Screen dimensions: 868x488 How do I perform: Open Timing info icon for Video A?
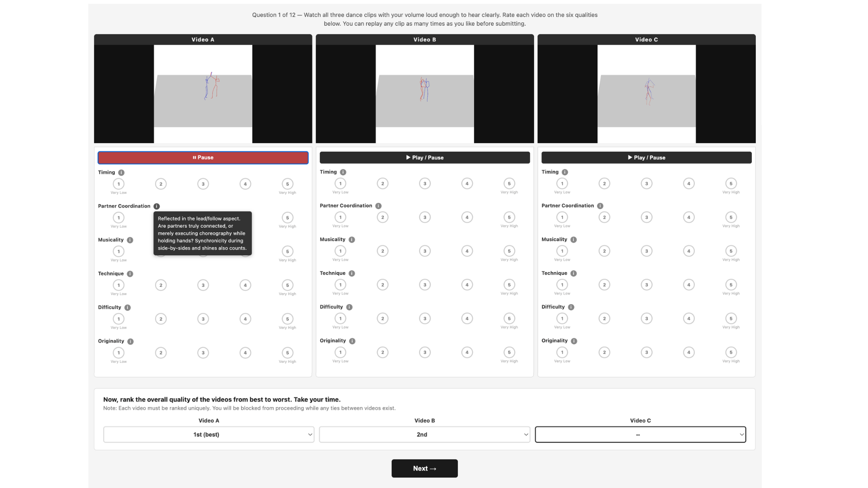click(x=121, y=173)
